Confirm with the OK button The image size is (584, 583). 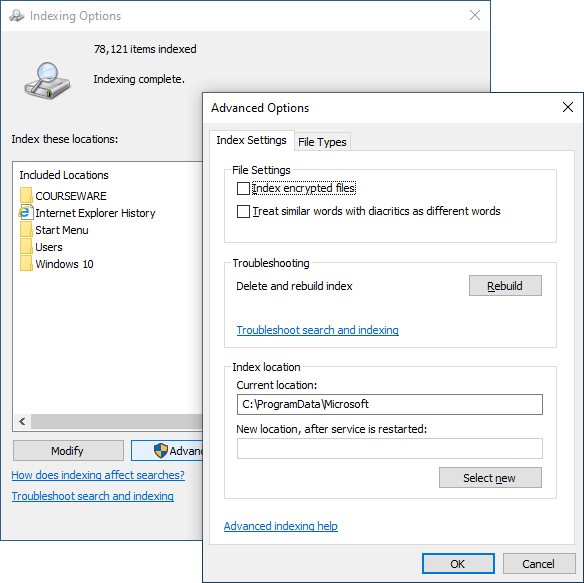tap(458, 564)
